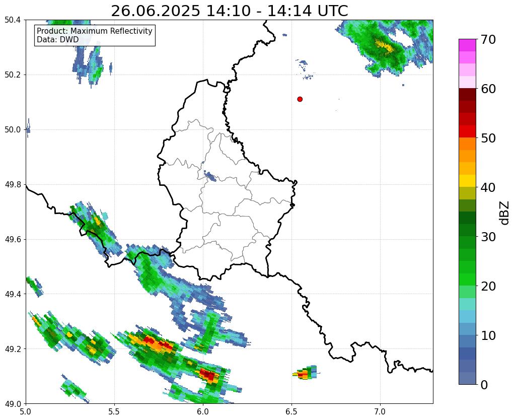Click the longitude label 6.5
Image resolution: width=515 pixels, height=420 pixels.
[291, 411]
